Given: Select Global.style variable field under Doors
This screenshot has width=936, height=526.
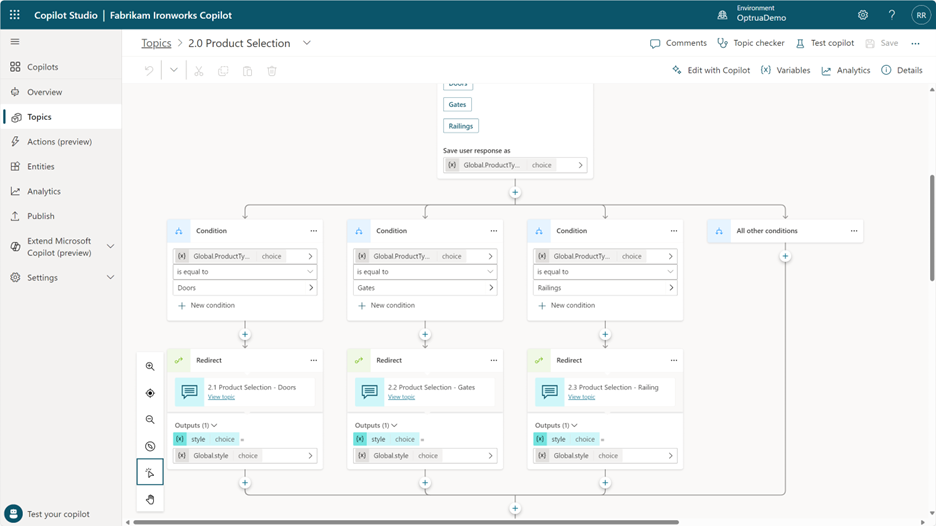Looking at the screenshot, I should [245, 456].
